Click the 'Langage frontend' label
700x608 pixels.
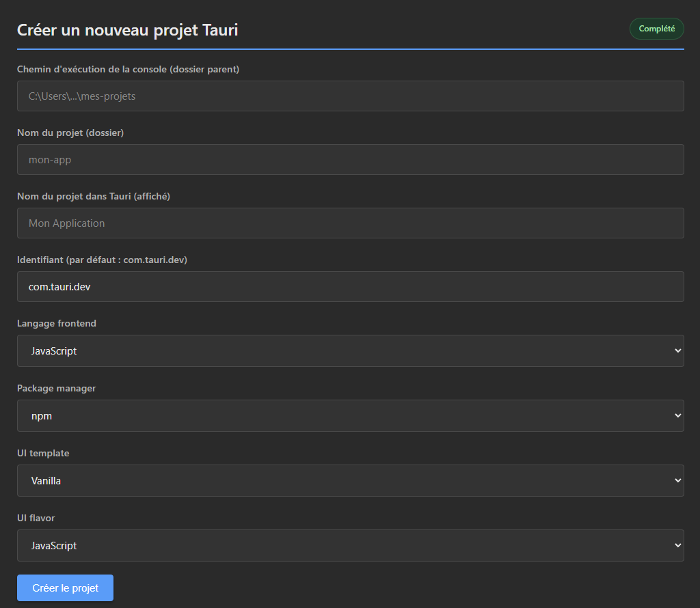tap(57, 323)
